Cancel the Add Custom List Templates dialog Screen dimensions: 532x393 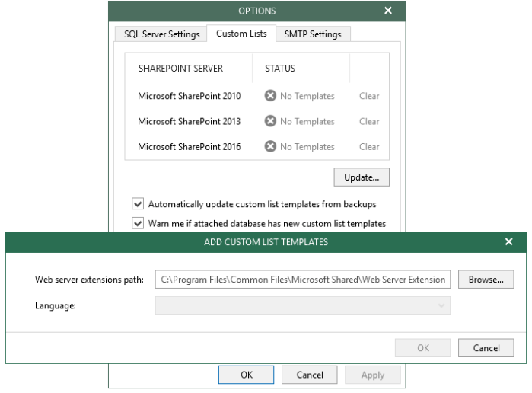486,348
